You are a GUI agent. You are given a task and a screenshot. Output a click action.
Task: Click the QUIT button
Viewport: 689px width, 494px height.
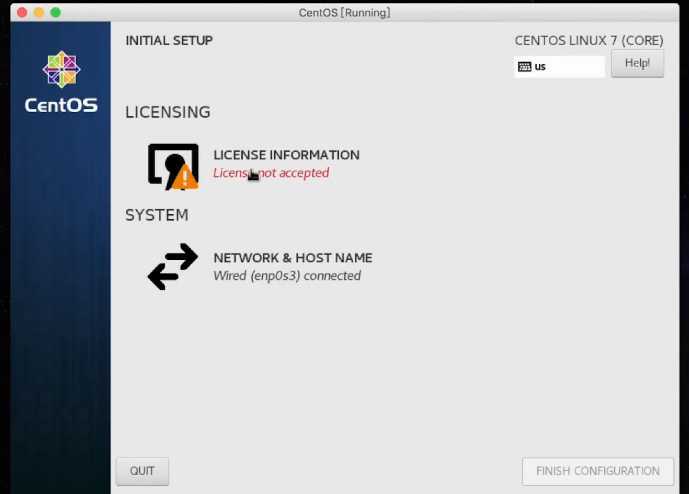(x=142, y=471)
